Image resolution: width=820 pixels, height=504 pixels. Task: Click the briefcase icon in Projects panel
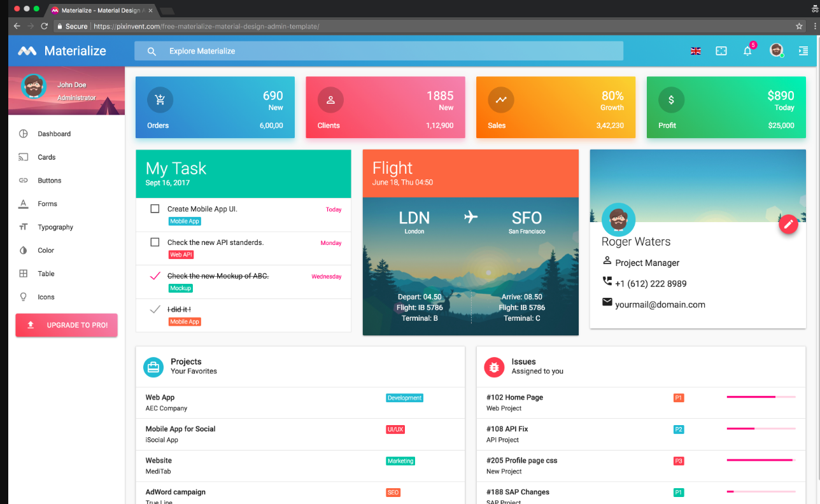click(x=153, y=367)
